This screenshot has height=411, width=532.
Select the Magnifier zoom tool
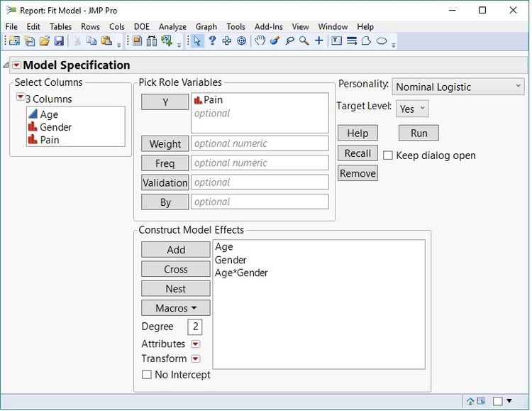304,41
